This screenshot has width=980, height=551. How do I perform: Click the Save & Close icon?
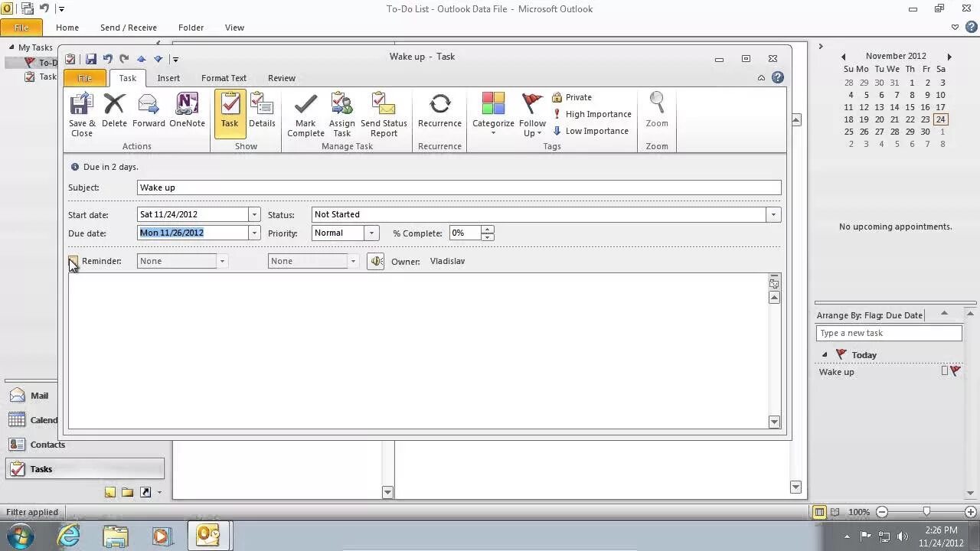click(82, 114)
